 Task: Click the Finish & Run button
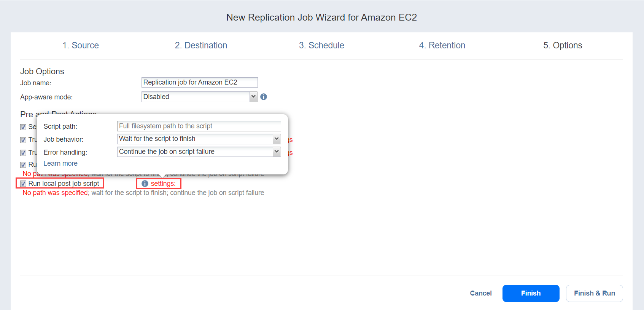[x=594, y=293]
